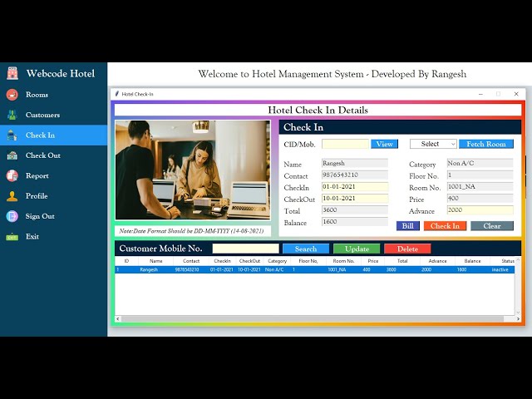Viewport: 532px width, 399px height.
Task: Minimize the Hotel Check-In window
Action: [480, 94]
